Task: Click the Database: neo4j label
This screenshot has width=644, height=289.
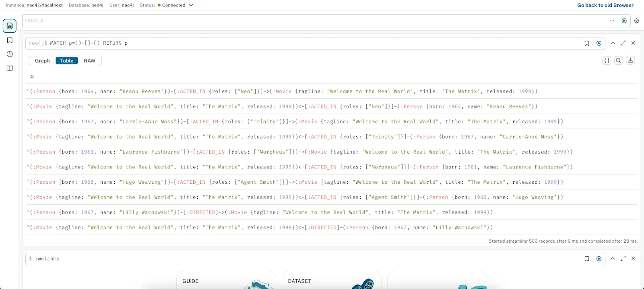Action: click(86, 5)
